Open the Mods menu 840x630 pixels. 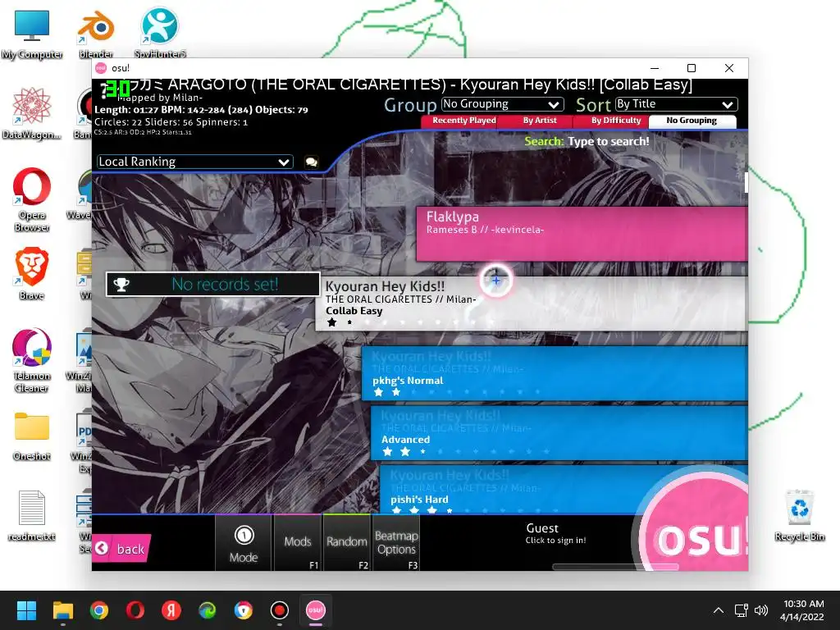coord(298,543)
